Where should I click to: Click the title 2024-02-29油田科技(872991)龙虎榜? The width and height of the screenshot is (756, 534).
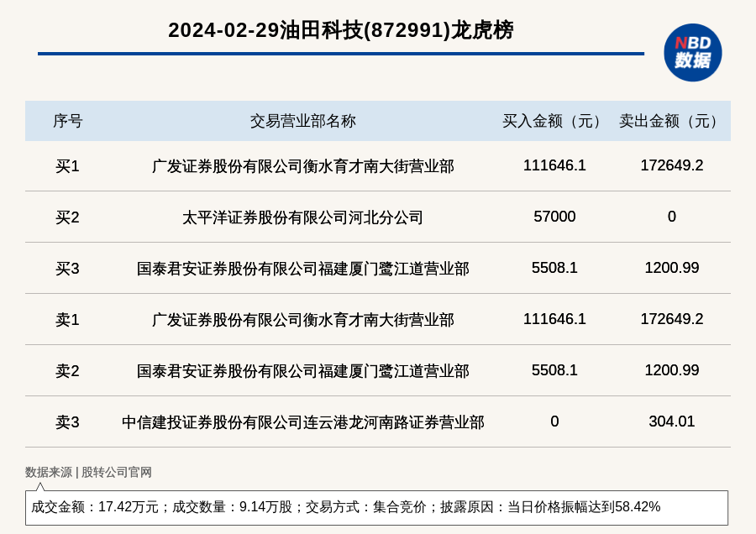pos(340,30)
